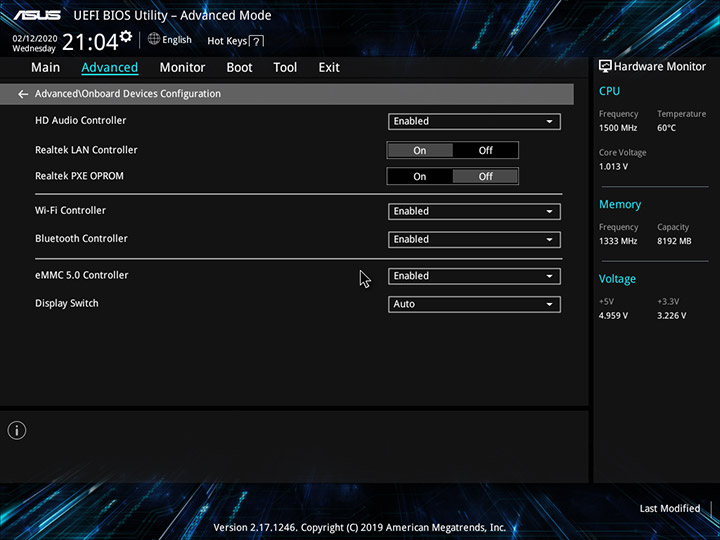
Task: Click the Version 2.17.1246 copyright text
Action: [x=360, y=528]
